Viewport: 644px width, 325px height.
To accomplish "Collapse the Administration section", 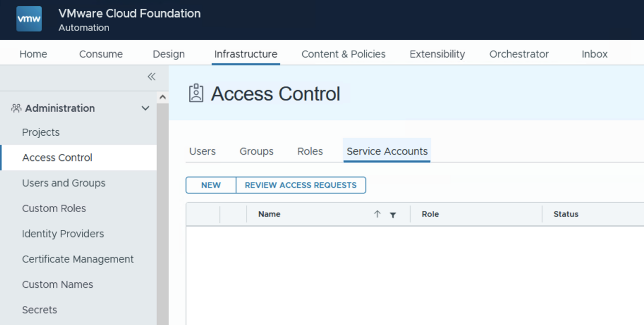I will 145,108.
